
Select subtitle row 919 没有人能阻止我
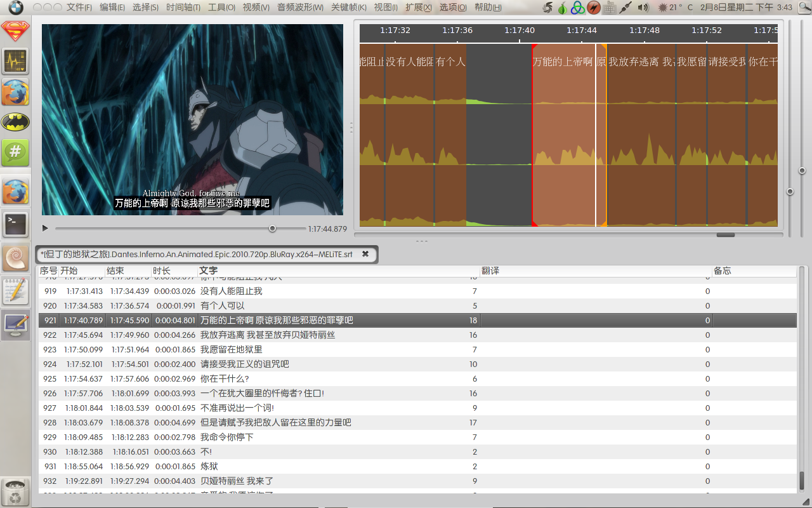417,291
